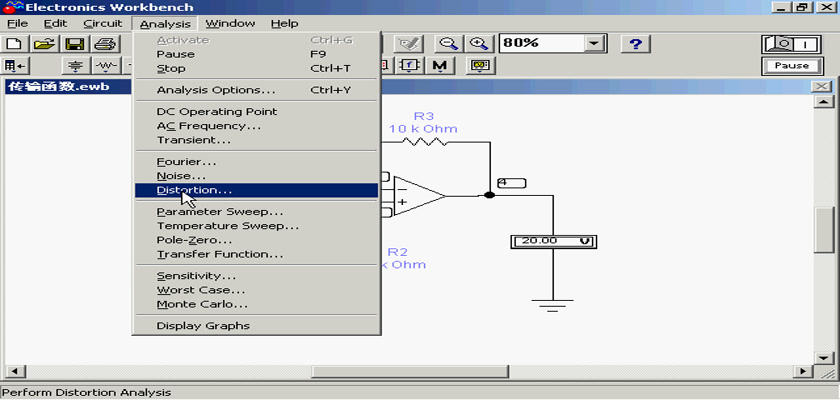Viewport: 840px width, 400px height.
Task: Select AC Frequency analysis
Action: click(257, 126)
